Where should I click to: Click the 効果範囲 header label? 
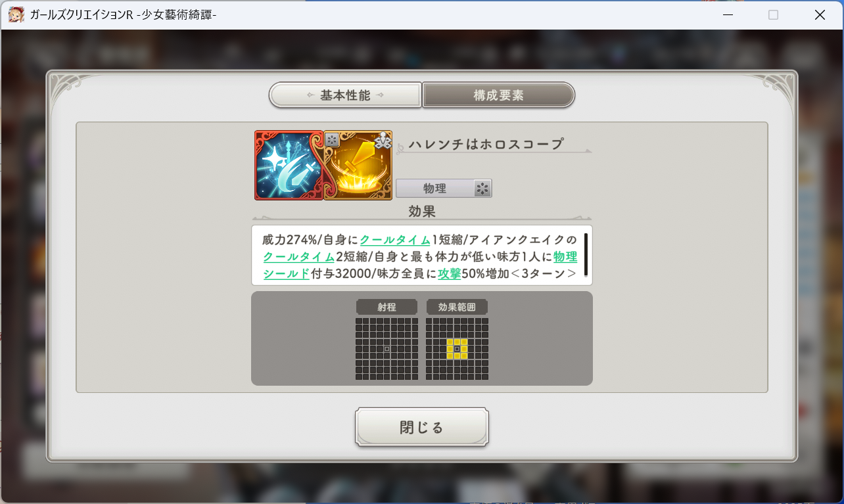tap(457, 307)
